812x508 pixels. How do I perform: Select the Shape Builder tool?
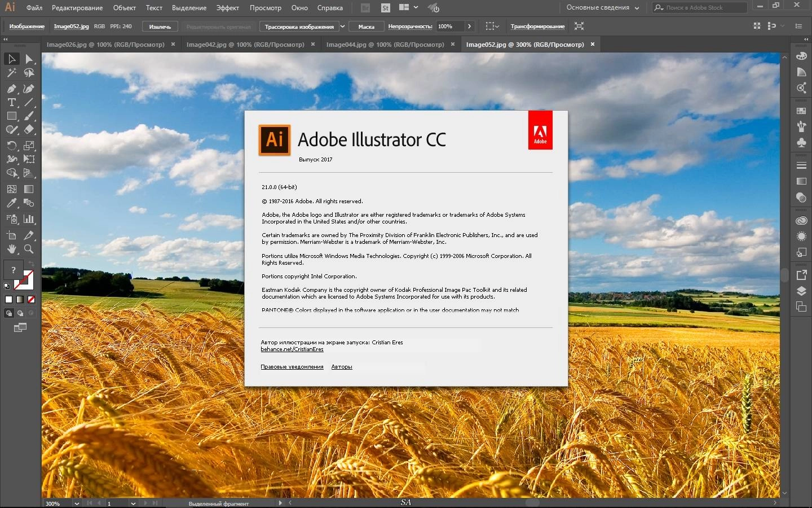point(11,173)
